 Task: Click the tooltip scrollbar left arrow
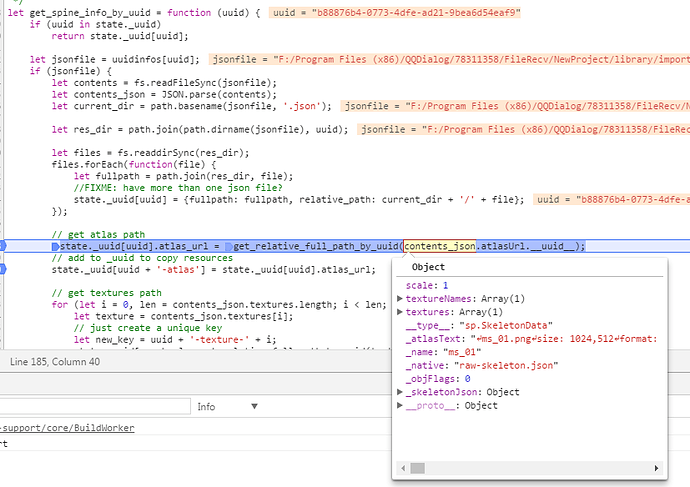(x=403, y=468)
